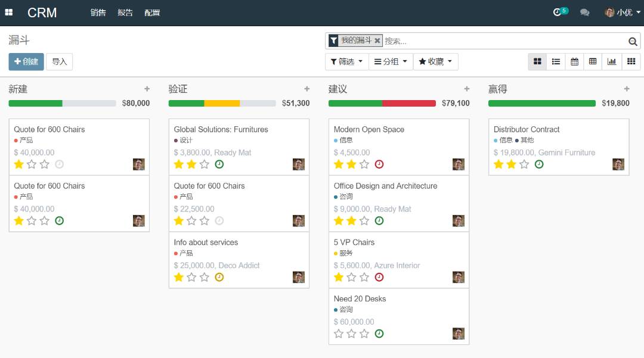644x358 pixels.
Task: Set third star on Need 20 Desks
Action: click(364, 334)
